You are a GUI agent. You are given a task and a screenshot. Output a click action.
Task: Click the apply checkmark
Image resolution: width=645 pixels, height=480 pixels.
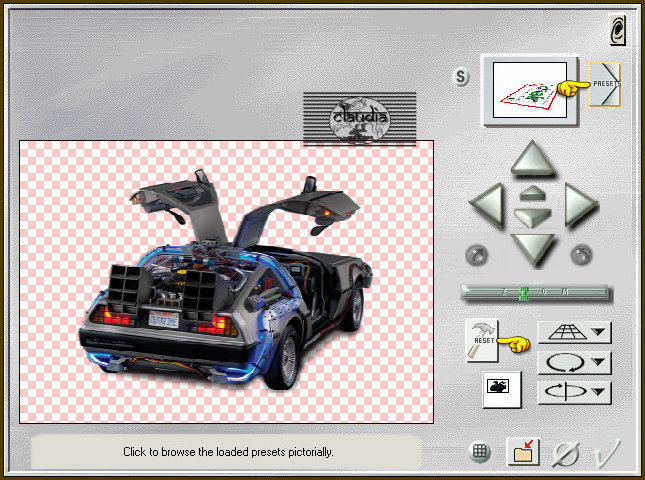606,453
